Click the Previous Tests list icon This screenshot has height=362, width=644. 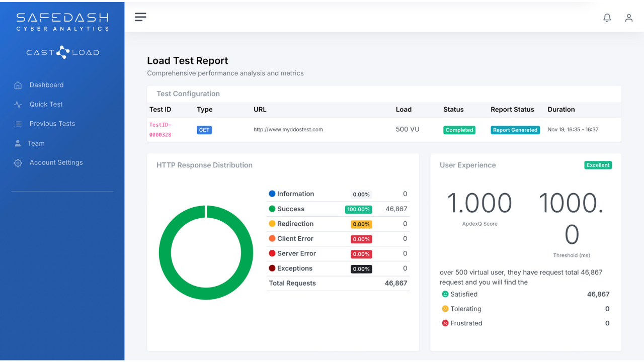[18, 124]
